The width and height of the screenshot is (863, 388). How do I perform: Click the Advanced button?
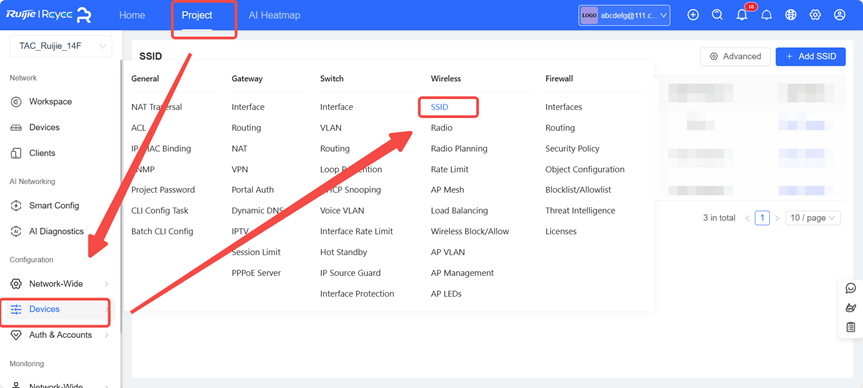pyautogui.click(x=735, y=56)
